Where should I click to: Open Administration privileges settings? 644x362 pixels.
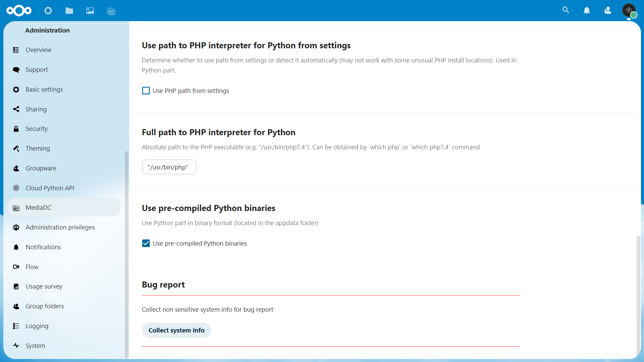click(x=60, y=227)
